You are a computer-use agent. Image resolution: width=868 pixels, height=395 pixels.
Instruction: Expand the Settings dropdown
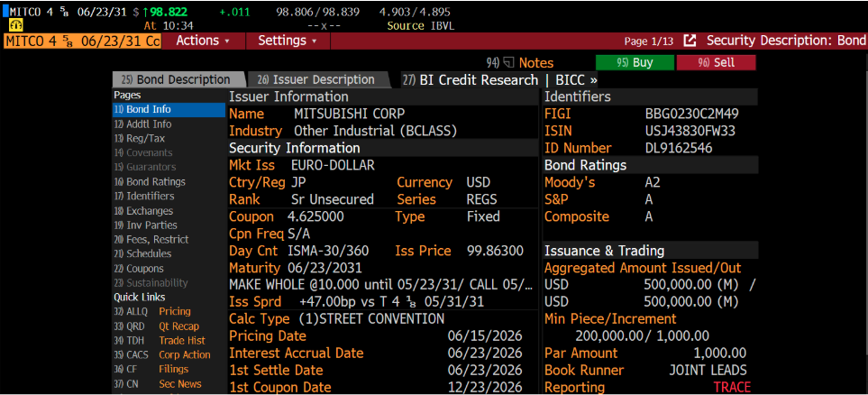288,41
